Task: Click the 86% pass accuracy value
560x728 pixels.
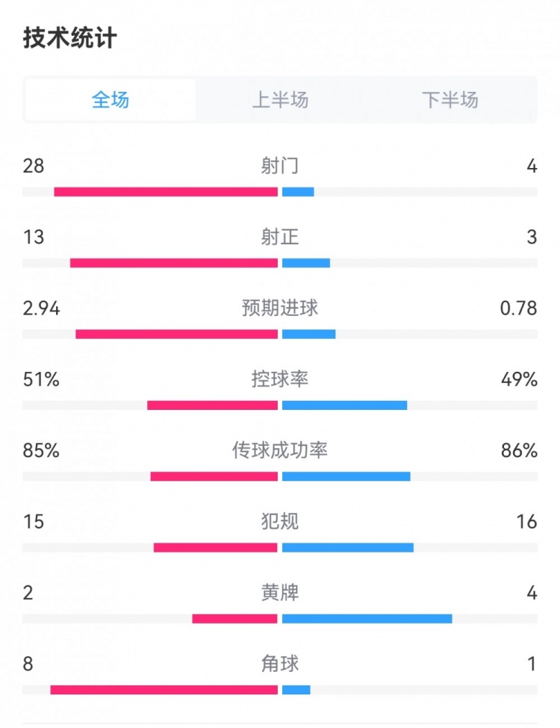Action: pyautogui.click(x=519, y=450)
